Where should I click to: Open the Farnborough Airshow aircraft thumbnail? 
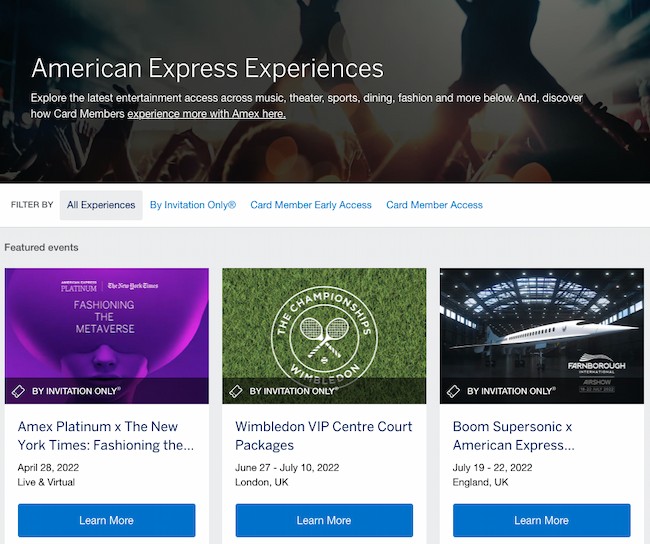click(541, 320)
